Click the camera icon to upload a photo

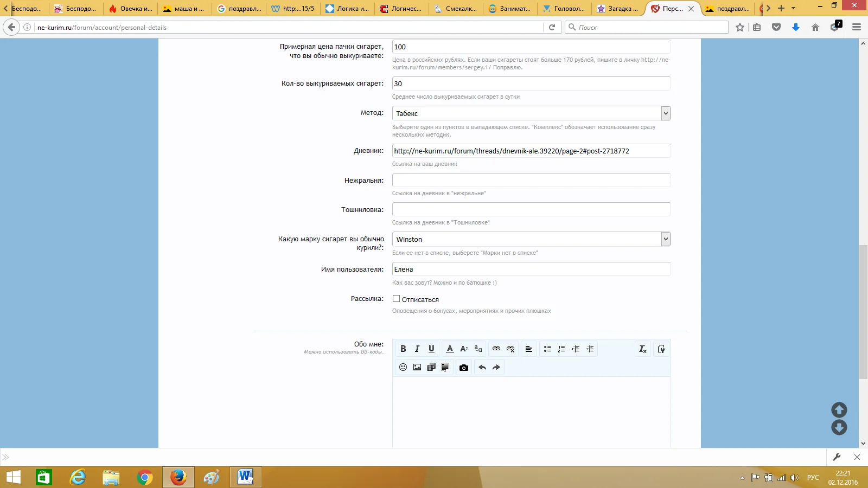(463, 368)
